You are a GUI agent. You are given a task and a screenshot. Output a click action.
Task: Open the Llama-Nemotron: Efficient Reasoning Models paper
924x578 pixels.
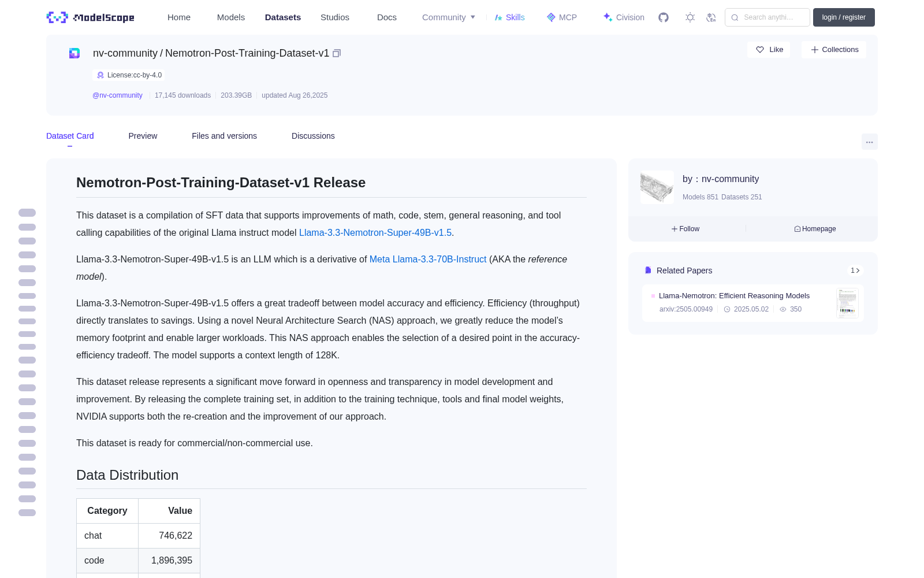tap(734, 295)
